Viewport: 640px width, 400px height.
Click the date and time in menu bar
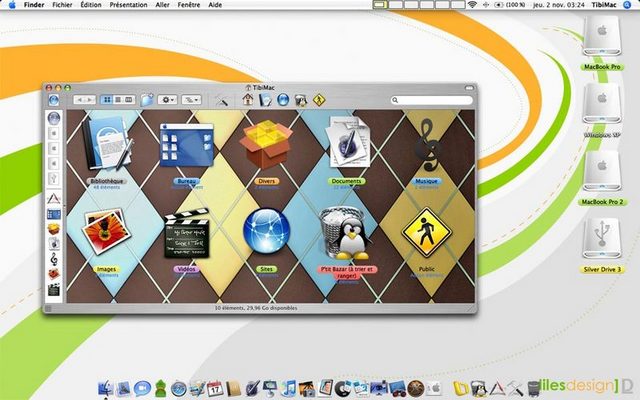pos(559,5)
